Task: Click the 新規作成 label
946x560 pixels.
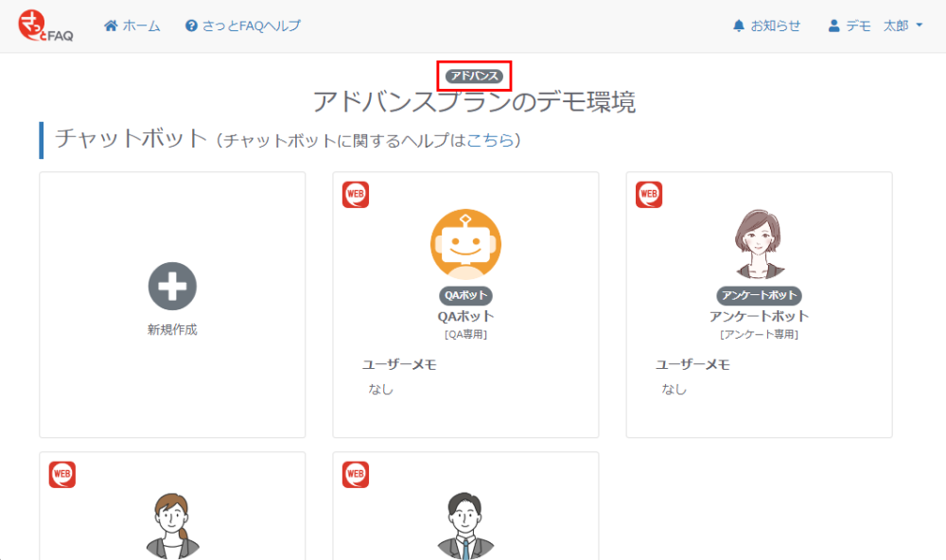Action: coord(172,329)
